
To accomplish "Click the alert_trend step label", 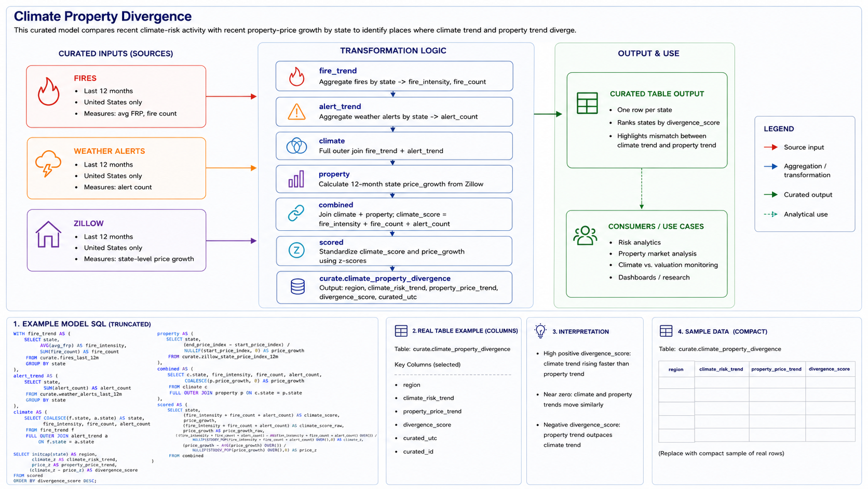I will (x=340, y=107).
